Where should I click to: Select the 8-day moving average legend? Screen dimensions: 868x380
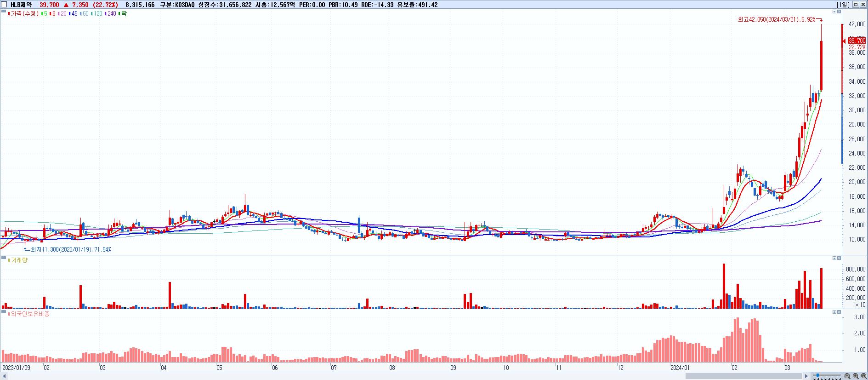click(x=53, y=14)
